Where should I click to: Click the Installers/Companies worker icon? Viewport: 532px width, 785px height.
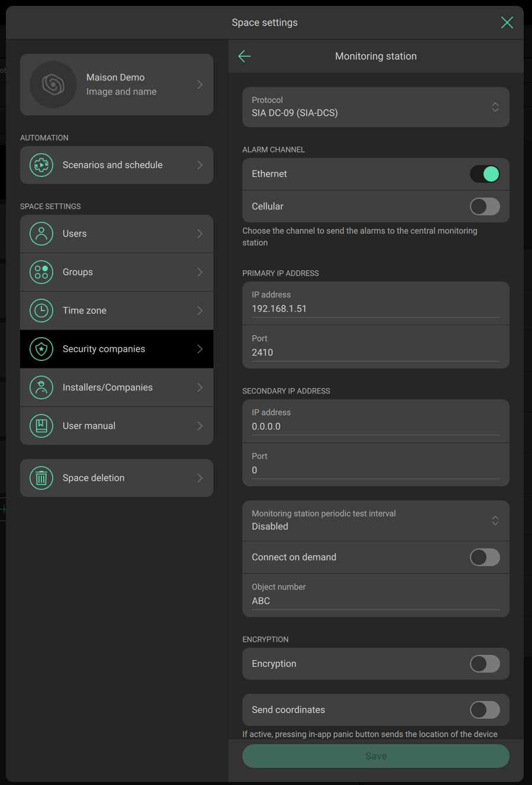coord(41,387)
